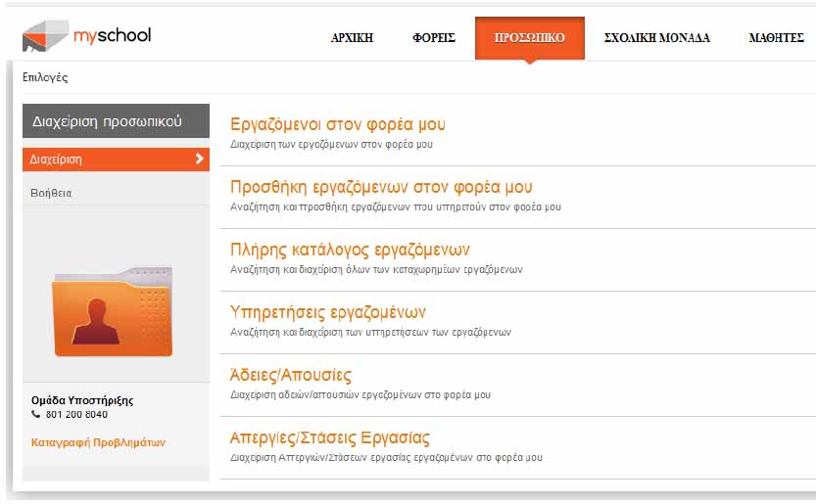Open Απεργίες/Στάσεις Εργασίας link
Image resolution: width=816 pixels, height=504 pixels.
pos(329,437)
